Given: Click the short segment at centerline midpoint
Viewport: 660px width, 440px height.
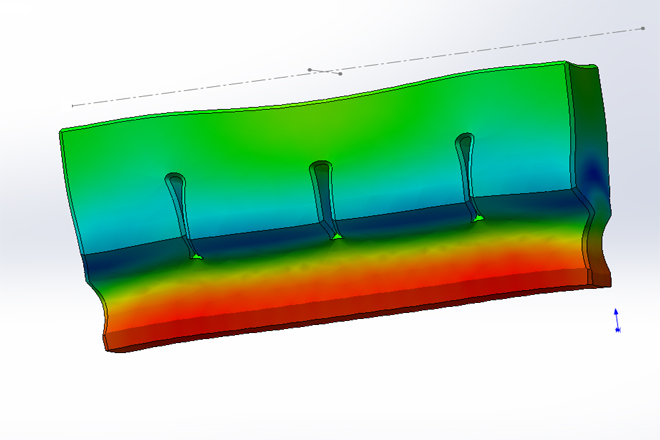Looking at the screenshot, I should (x=325, y=71).
